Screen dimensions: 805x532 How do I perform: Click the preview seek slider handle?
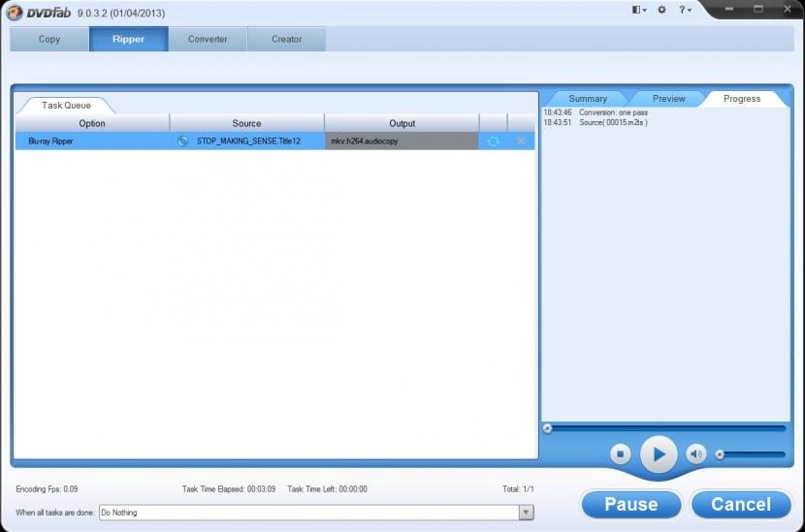coord(547,428)
